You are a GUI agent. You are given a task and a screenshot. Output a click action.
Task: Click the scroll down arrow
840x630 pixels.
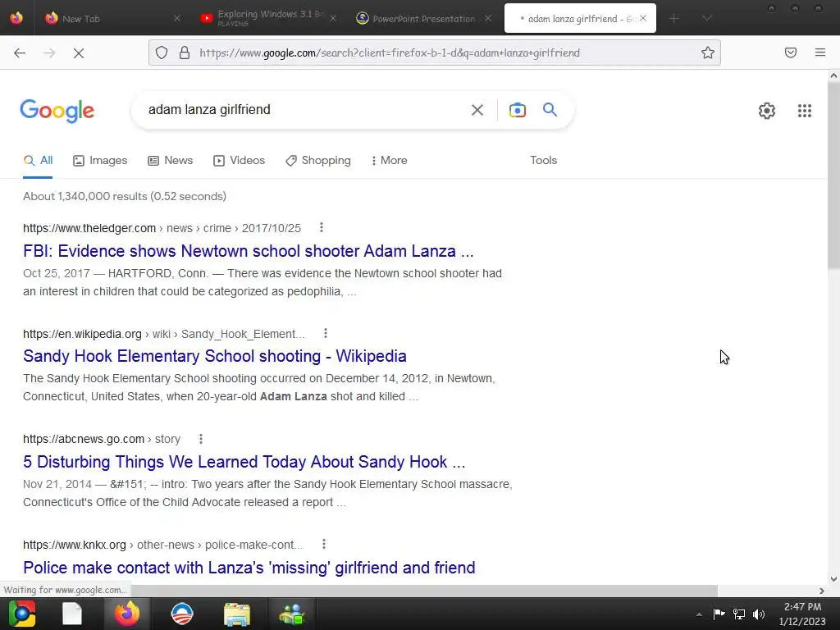[833, 578]
